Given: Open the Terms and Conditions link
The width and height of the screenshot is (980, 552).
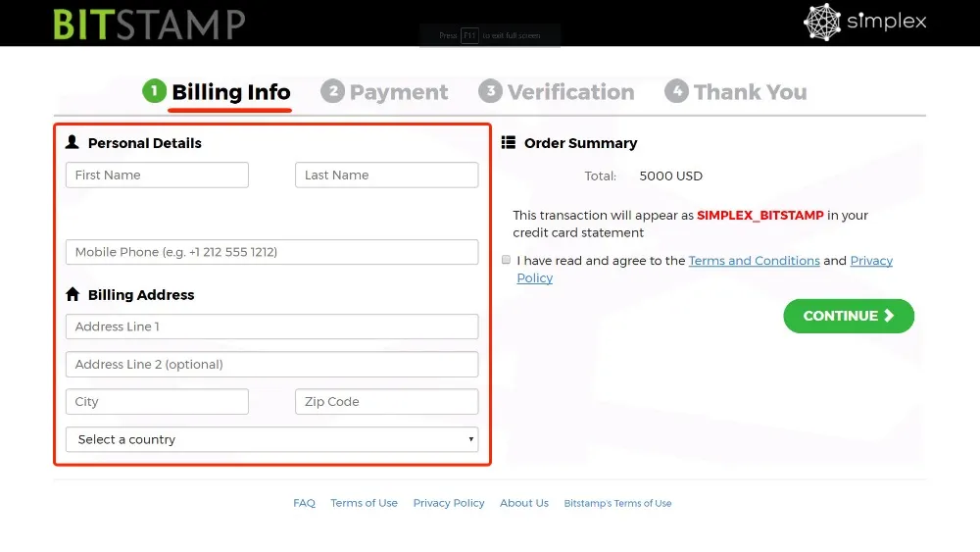Looking at the screenshot, I should pyautogui.click(x=754, y=261).
